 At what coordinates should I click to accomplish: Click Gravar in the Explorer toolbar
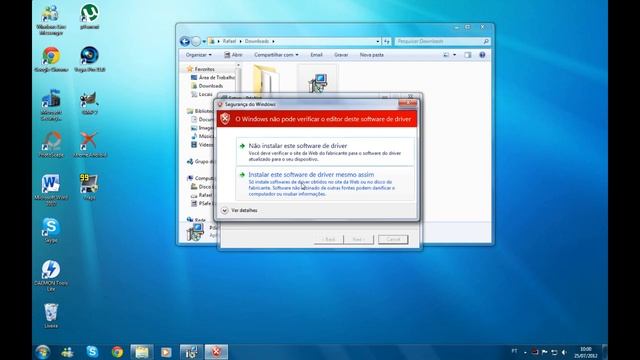click(x=341, y=55)
